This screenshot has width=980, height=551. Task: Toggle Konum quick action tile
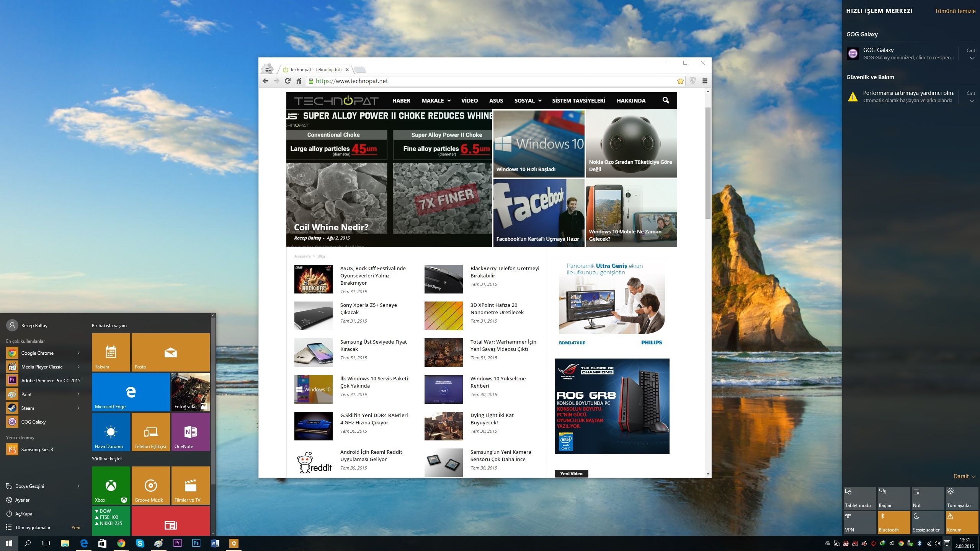coord(962,522)
